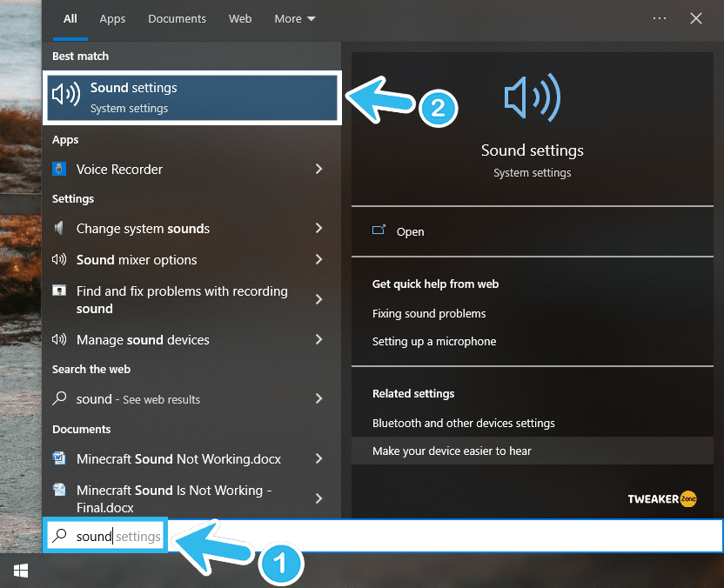Switch to the Apps tab
This screenshot has width=724, height=588.
(112, 19)
